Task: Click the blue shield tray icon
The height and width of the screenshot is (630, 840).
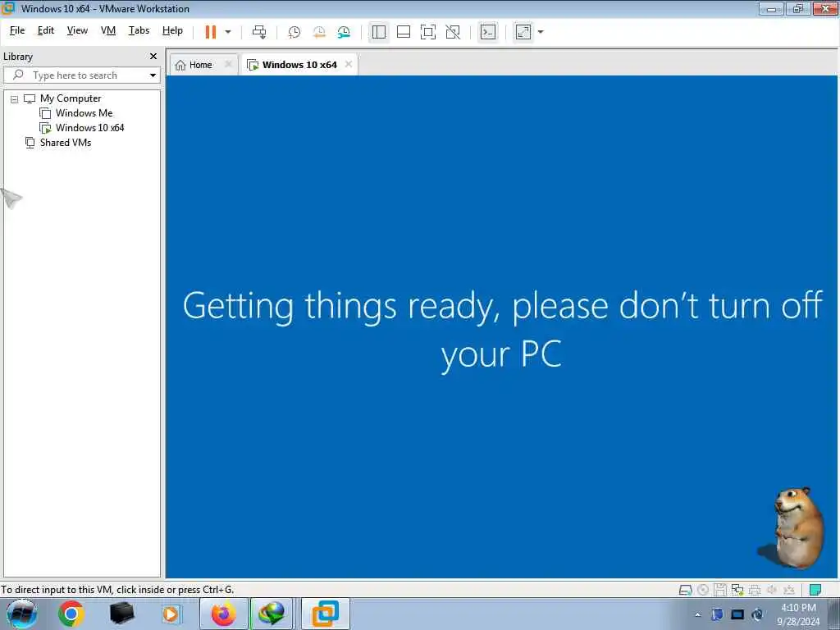Action: 717,614
